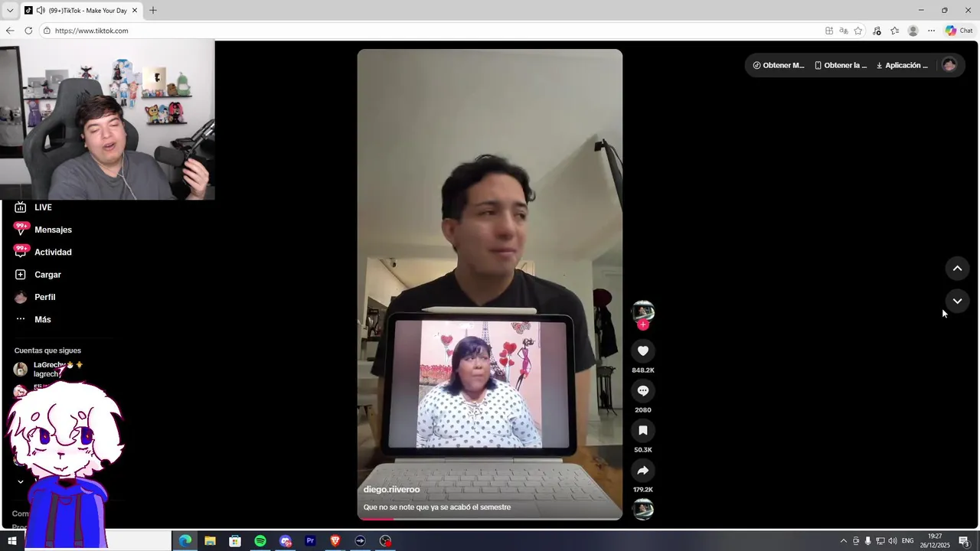Click the Cargar plus-square icon
The height and width of the screenshot is (551, 980).
(21, 275)
